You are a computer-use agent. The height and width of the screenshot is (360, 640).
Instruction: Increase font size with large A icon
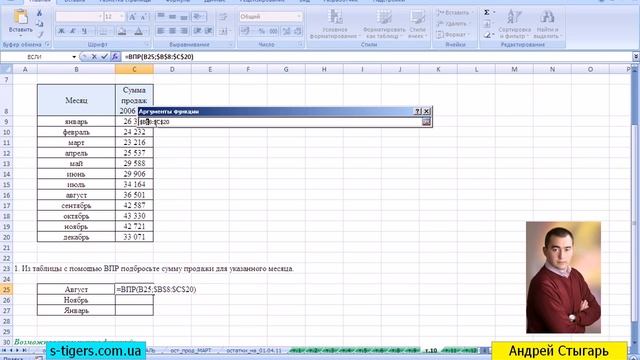[132, 17]
